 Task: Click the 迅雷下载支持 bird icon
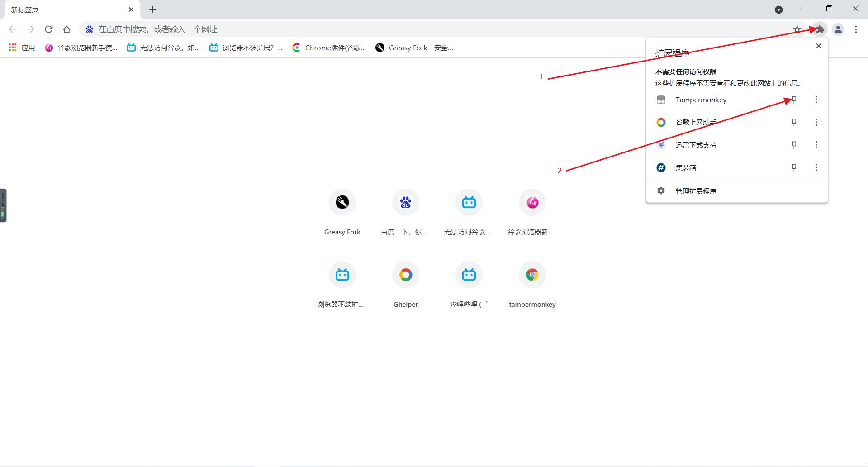pos(661,145)
